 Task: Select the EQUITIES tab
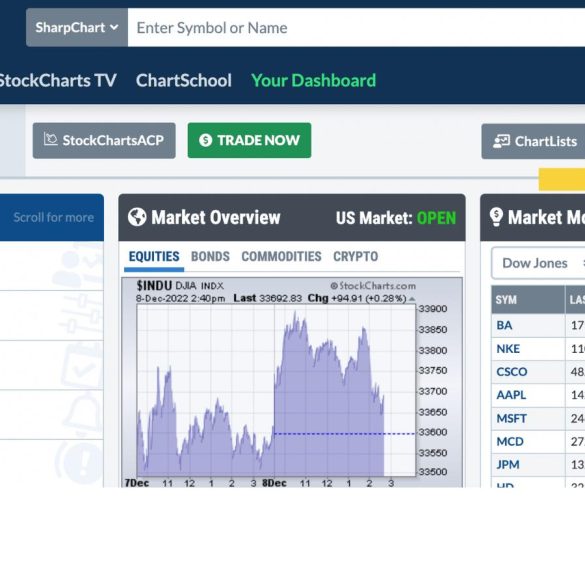(x=154, y=257)
